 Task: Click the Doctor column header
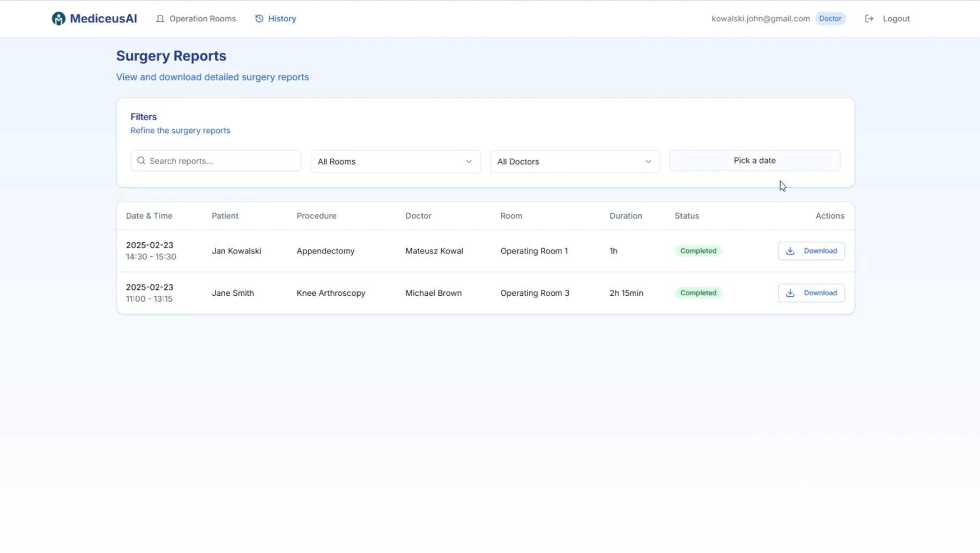418,216
